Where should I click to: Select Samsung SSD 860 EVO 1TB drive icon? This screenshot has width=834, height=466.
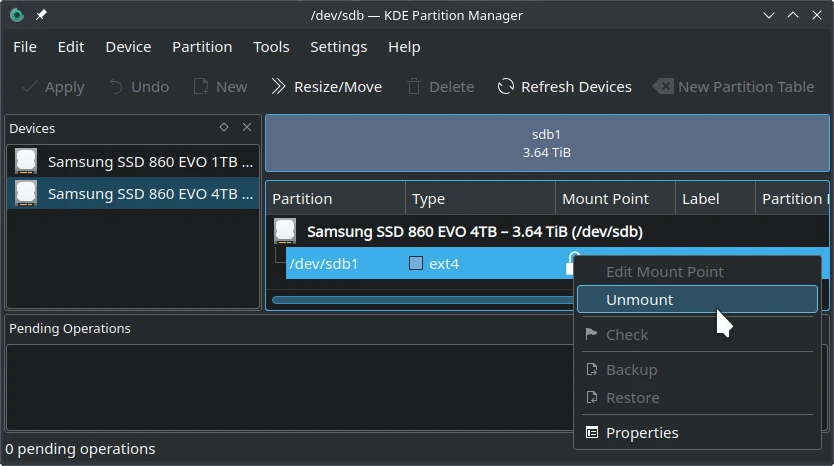coord(26,161)
